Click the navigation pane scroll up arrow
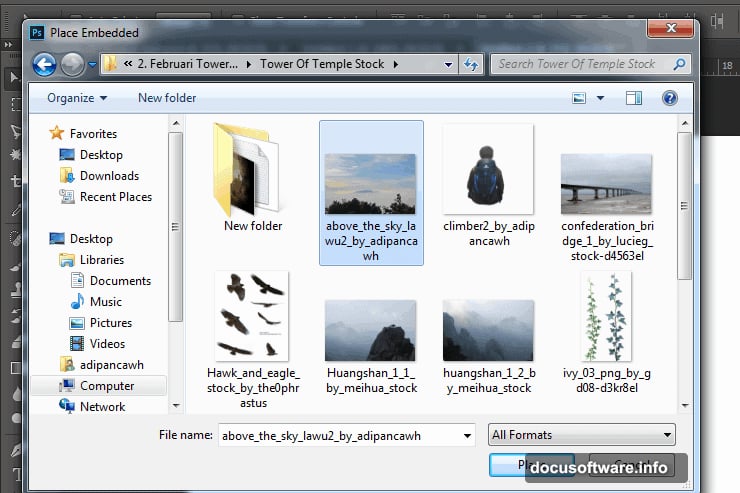Image resolution: width=740 pixels, height=493 pixels. tap(176, 124)
